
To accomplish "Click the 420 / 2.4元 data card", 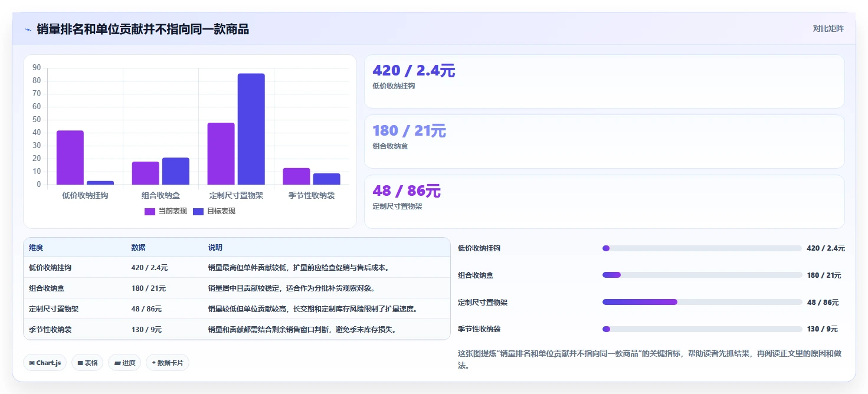I will click(604, 81).
